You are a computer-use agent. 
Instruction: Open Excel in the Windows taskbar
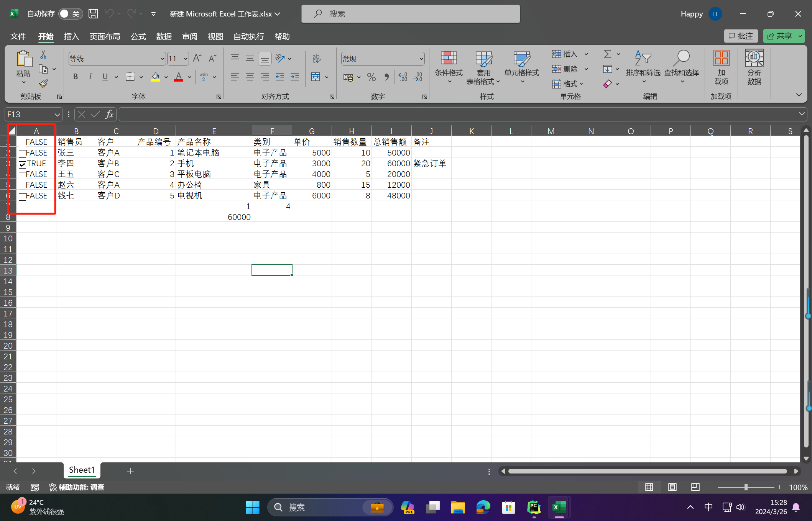[559, 508]
